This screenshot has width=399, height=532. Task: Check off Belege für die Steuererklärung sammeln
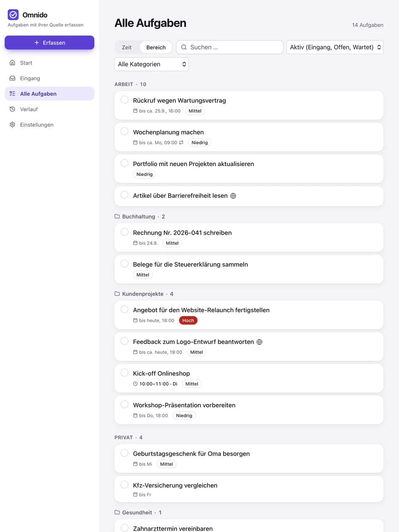(124, 264)
